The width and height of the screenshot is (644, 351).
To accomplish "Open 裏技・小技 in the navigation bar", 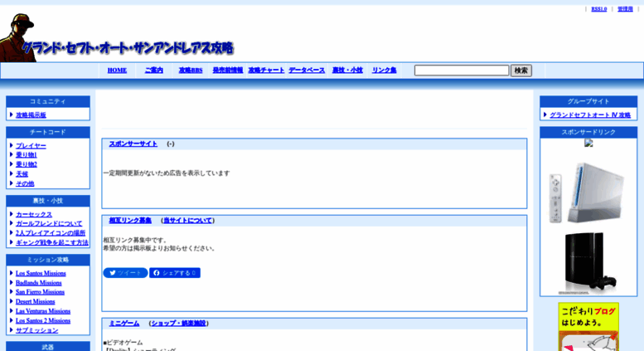I will click(x=347, y=71).
